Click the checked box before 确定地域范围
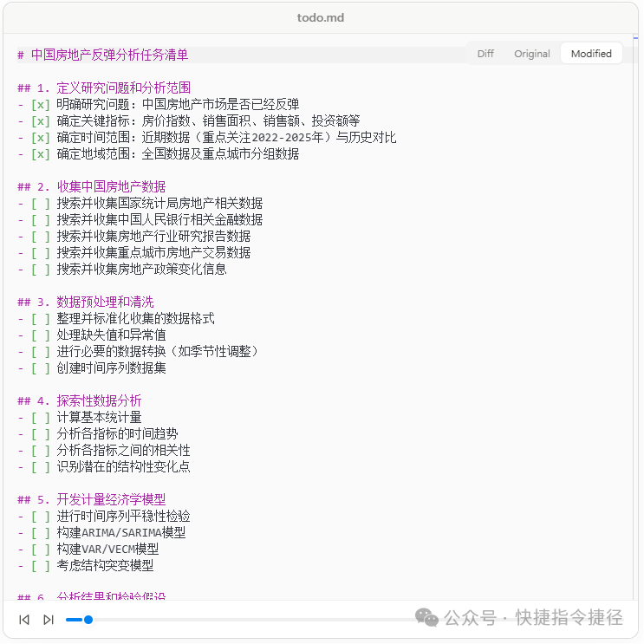The width and height of the screenshot is (644, 644). point(40,154)
